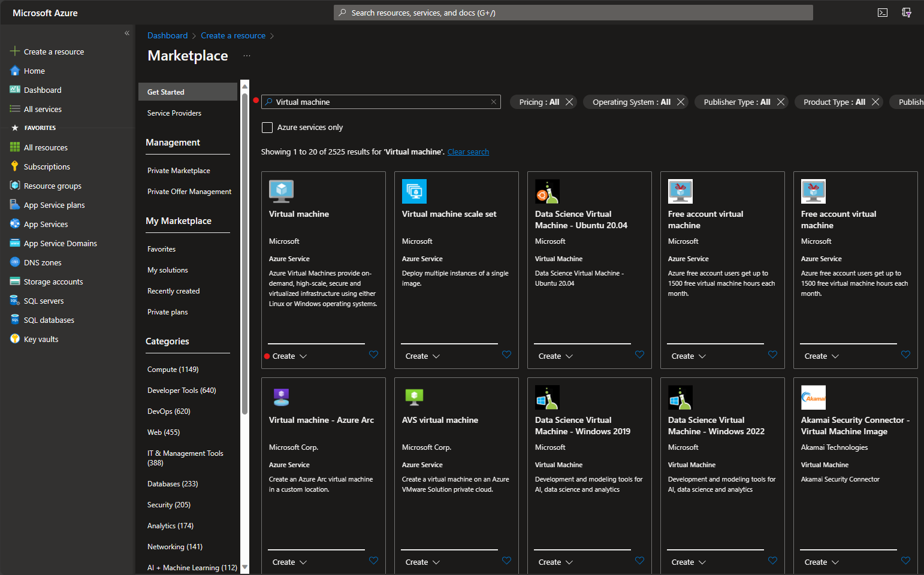
Task: Click the Subscriptions key icon
Action: (15, 167)
